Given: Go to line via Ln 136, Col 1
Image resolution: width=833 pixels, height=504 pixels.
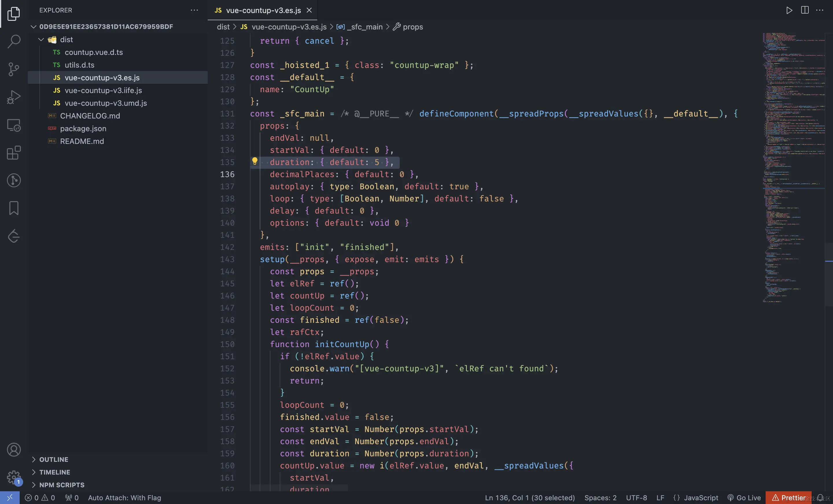Looking at the screenshot, I should pyautogui.click(x=530, y=498).
